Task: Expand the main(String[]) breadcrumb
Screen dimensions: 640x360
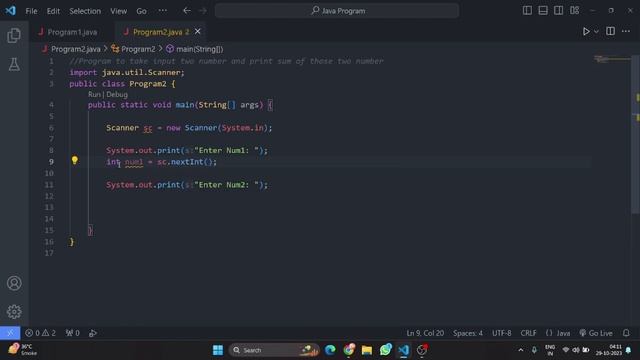Action: pyautogui.click(x=200, y=49)
